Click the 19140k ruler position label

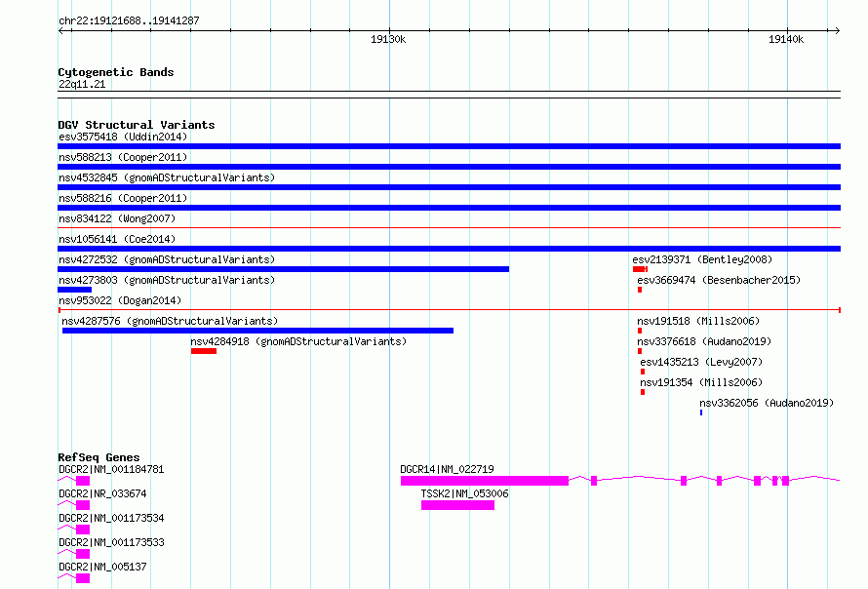(x=786, y=39)
